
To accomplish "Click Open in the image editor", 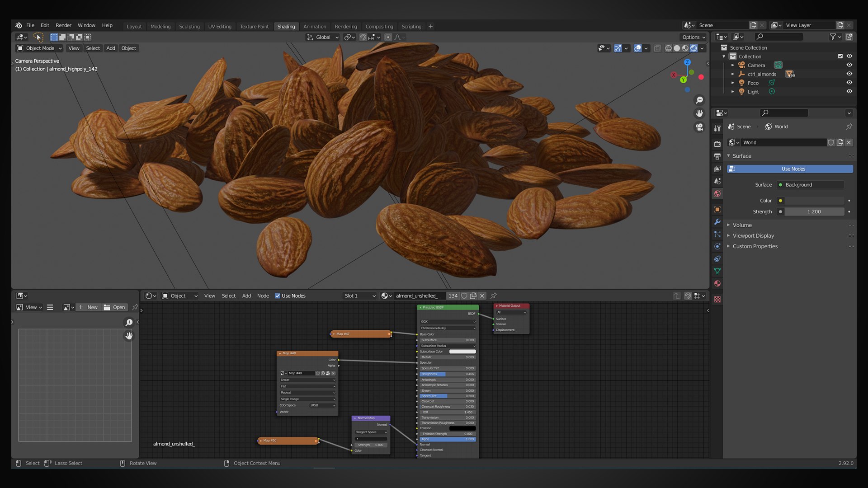I will point(114,307).
